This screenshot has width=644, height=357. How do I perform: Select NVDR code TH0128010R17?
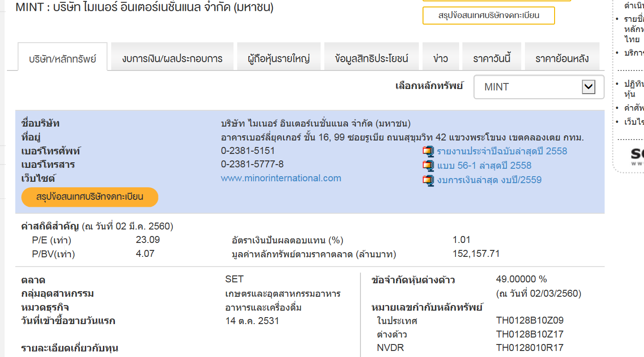[x=530, y=348]
